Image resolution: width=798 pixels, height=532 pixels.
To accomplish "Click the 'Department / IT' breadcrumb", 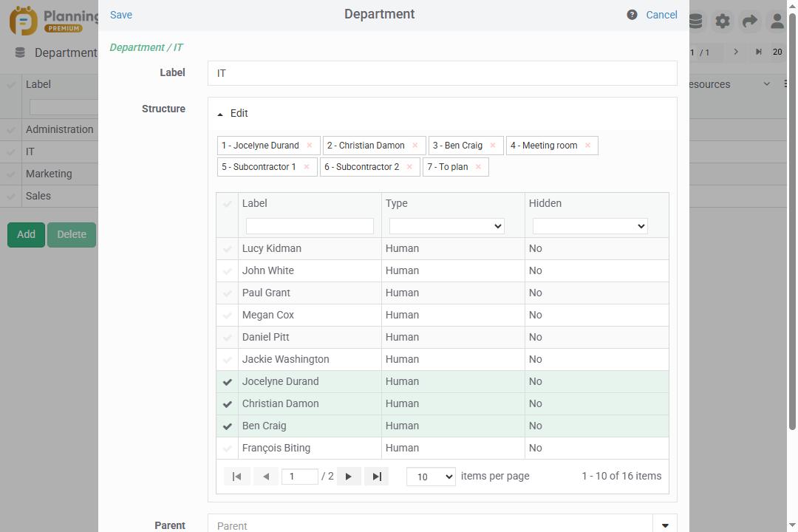I will point(146,47).
